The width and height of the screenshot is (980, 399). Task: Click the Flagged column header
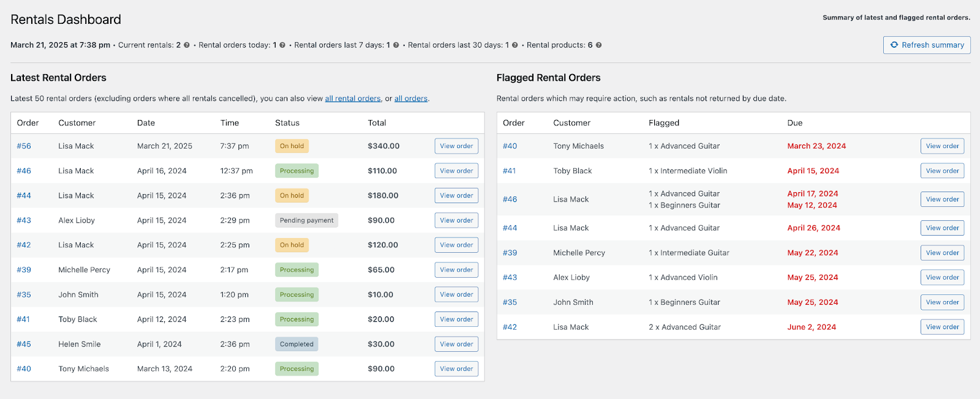pyautogui.click(x=664, y=123)
